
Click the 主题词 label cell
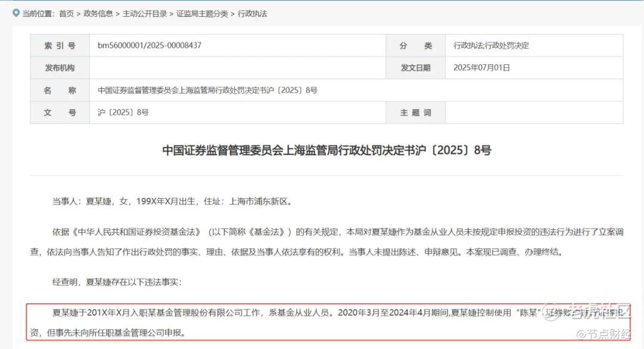[x=416, y=113]
